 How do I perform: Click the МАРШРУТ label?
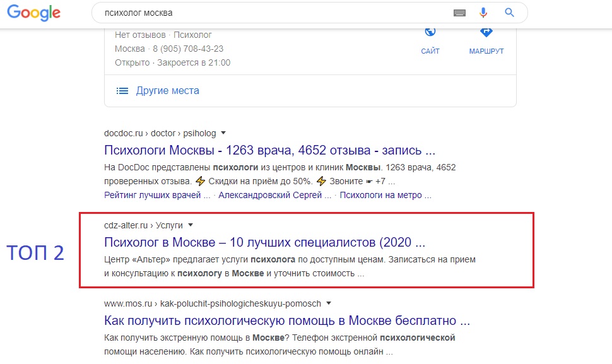point(486,51)
